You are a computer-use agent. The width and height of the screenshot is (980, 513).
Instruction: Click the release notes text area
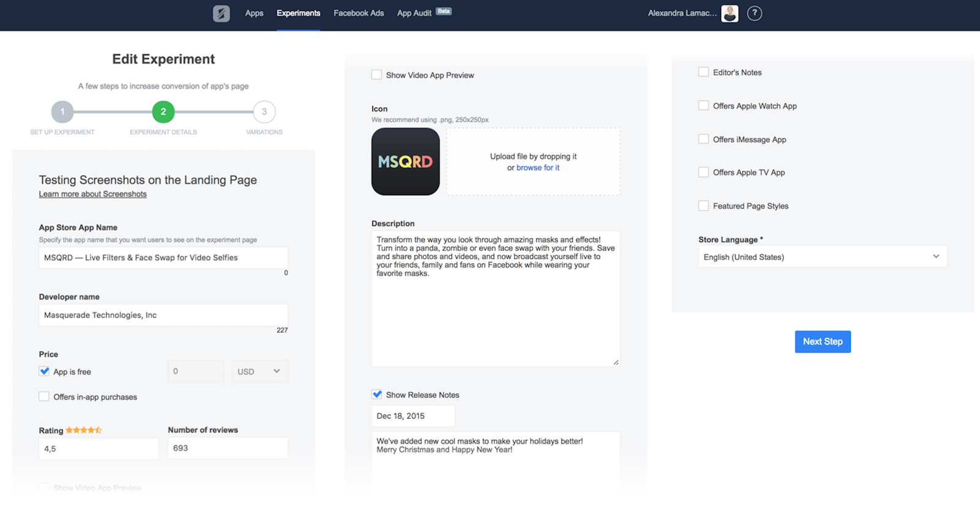click(x=496, y=462)
